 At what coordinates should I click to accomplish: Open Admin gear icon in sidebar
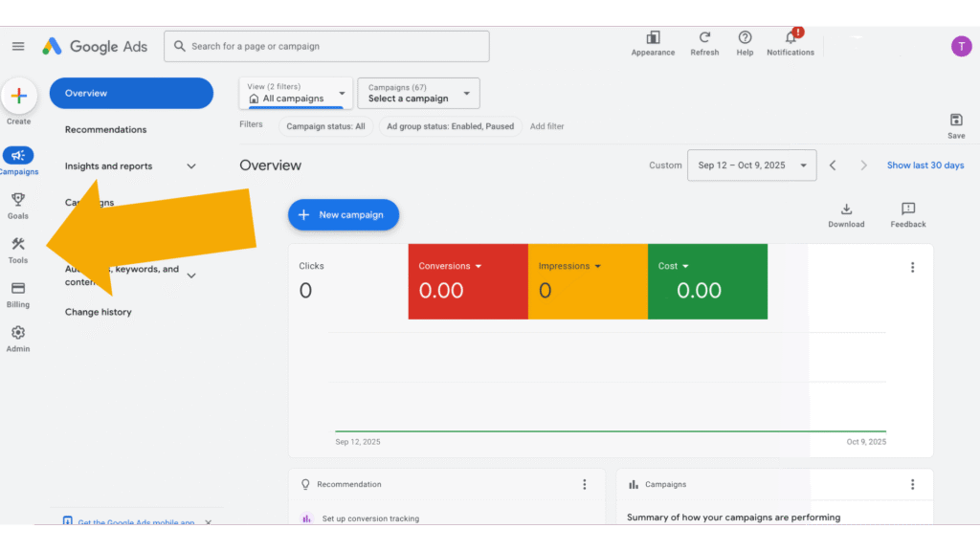pyautogui.click(x=18, y=333)
